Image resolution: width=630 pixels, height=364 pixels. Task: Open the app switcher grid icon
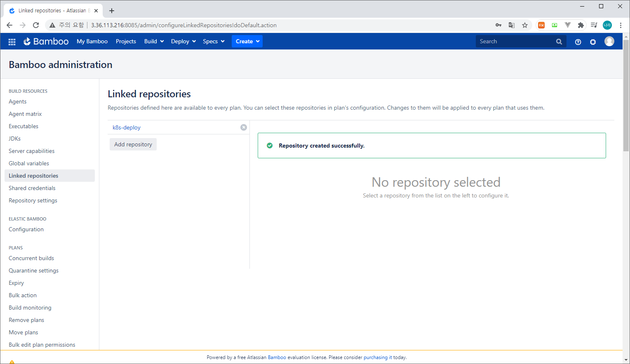[12, 42]
